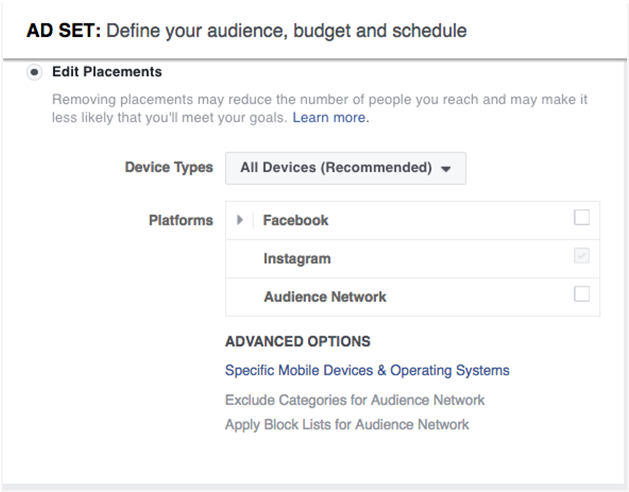The width and height of the screenshot is (629, 492).
Task: Expand the Facebook platform triangle
Action: 240,220
